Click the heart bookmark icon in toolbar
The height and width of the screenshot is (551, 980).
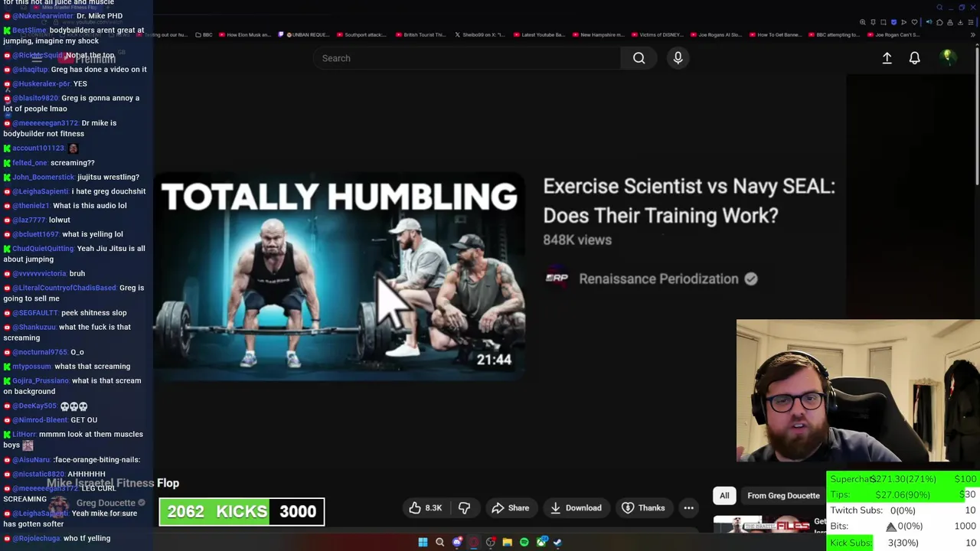tap(914, 22)
